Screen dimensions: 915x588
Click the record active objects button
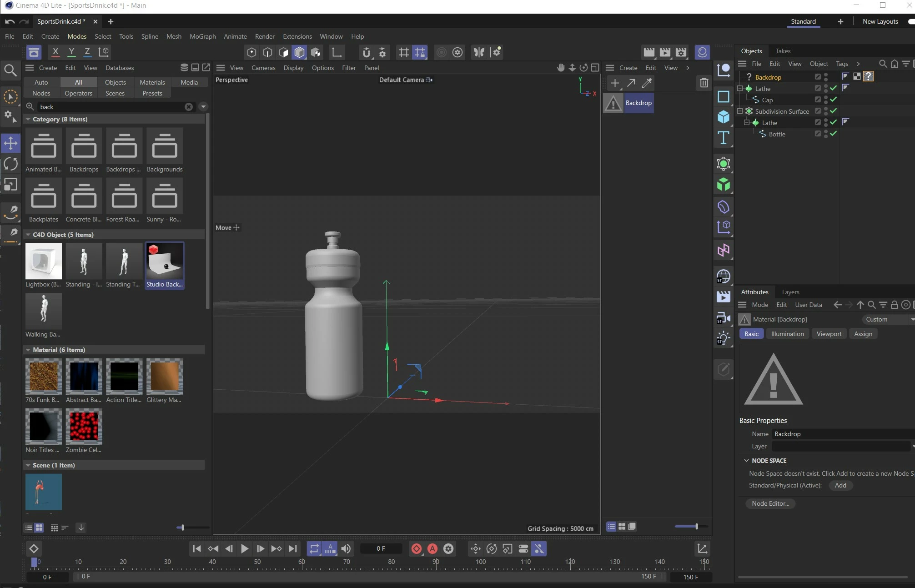coord(416,549)
